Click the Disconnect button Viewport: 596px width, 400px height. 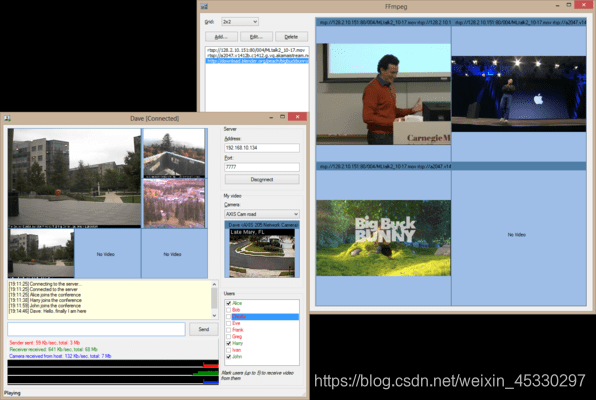pyautogui.click(x=262, y=179)
